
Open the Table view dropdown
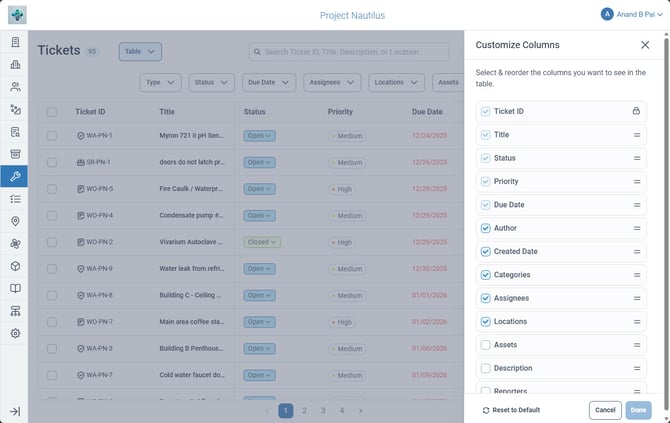[x=140, y=52]
